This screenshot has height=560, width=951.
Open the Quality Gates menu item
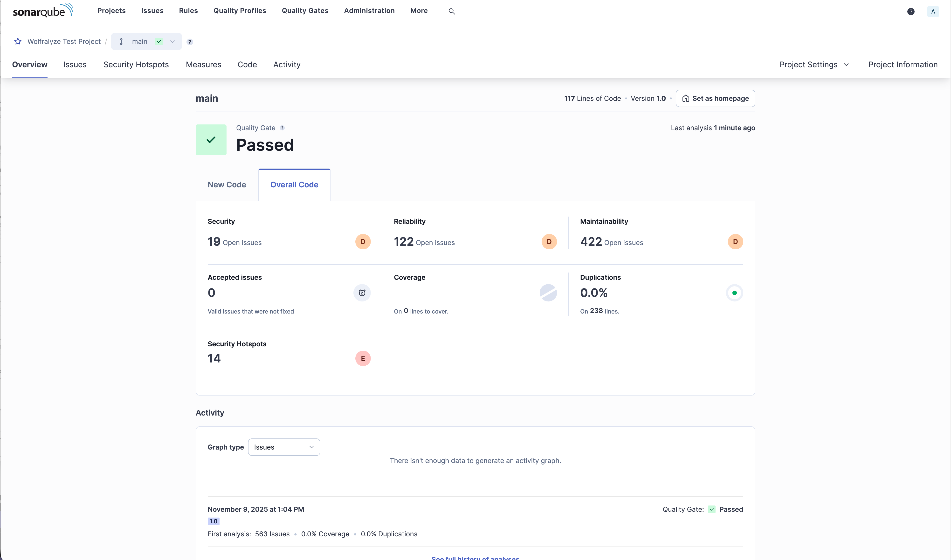coord(304,11)
